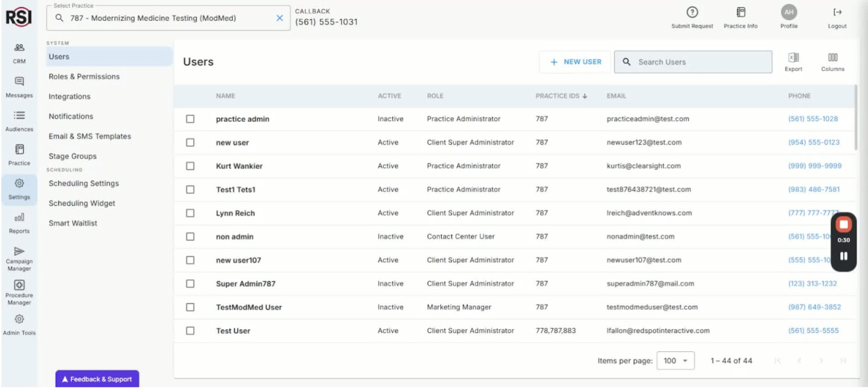Sort by Practice IDs column arrow
The image size is (868, 389).
point(585,96)
